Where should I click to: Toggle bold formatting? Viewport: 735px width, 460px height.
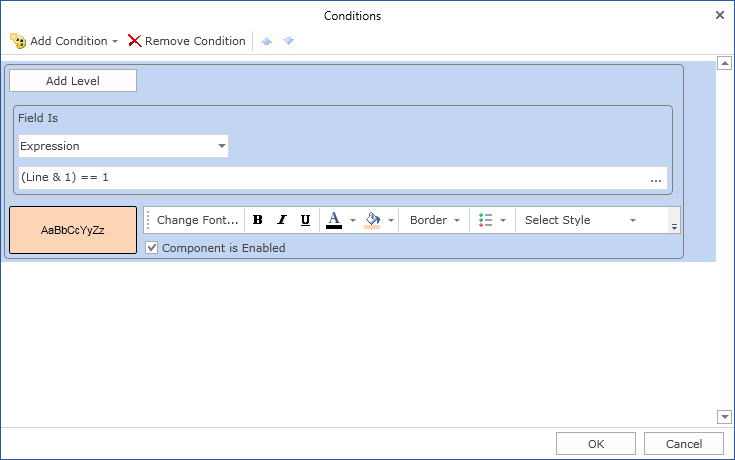(x=257, y=220)
